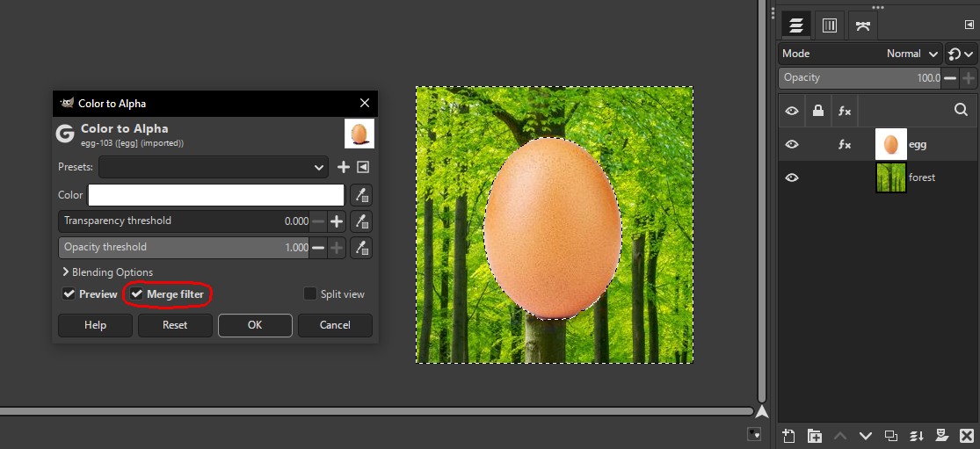Click the lock column header icon
This screenshot has width=980, height=449.
tap(817, 111)
